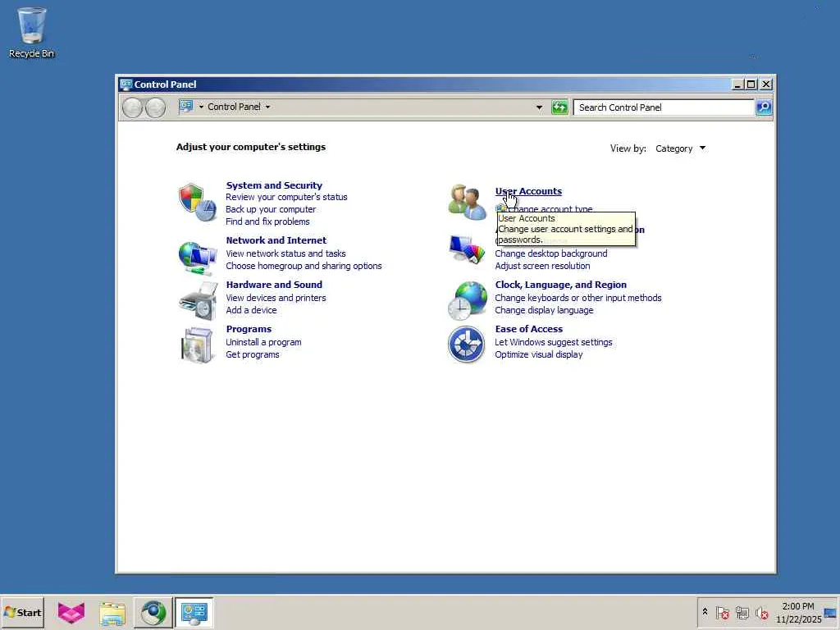Click Change keyboards or other input methods
This screenshot has width=840, height=630.
click(x=578, y=299)
